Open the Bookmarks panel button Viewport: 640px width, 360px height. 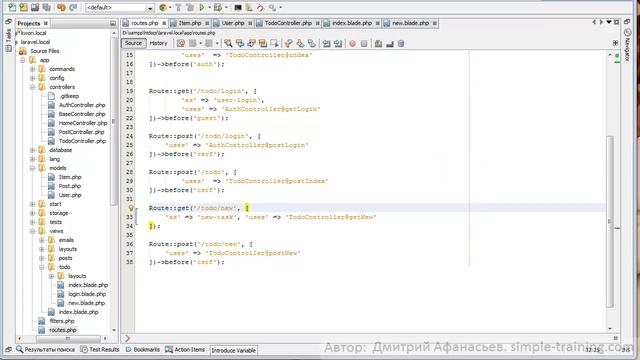142,349
